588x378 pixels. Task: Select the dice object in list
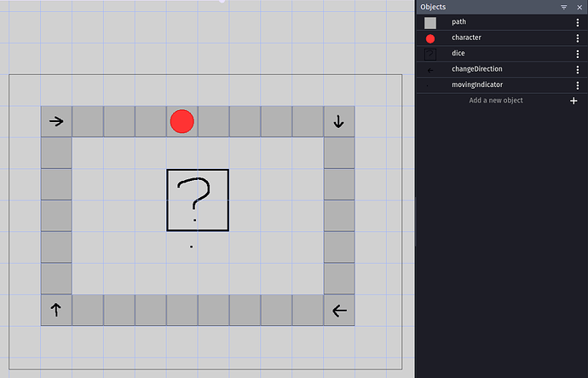coord(458,54)
